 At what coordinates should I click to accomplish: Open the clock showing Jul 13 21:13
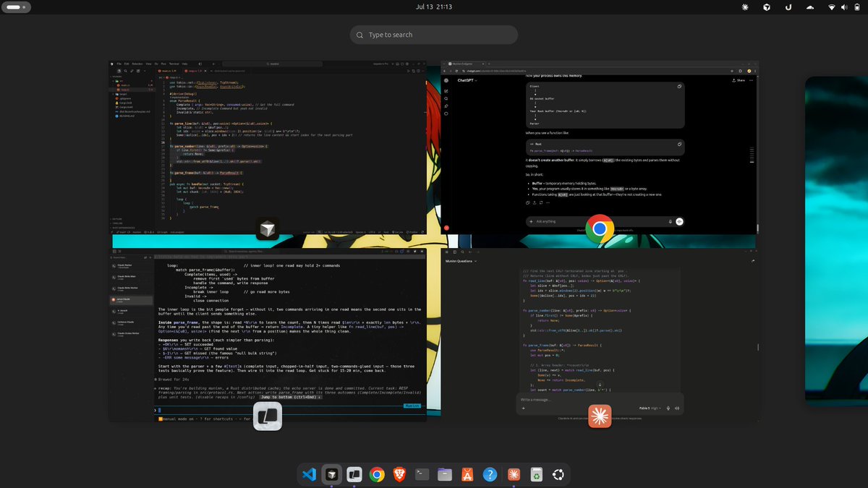point(434,7)
